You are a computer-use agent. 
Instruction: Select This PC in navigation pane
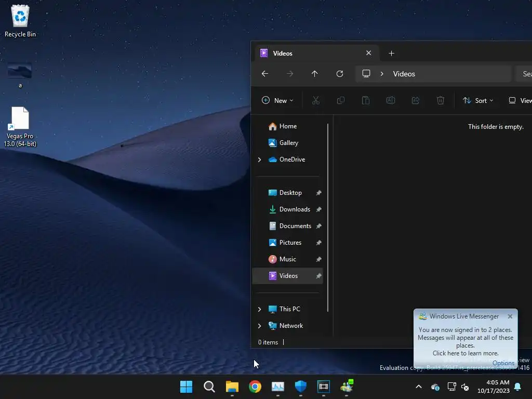[288, 309]
